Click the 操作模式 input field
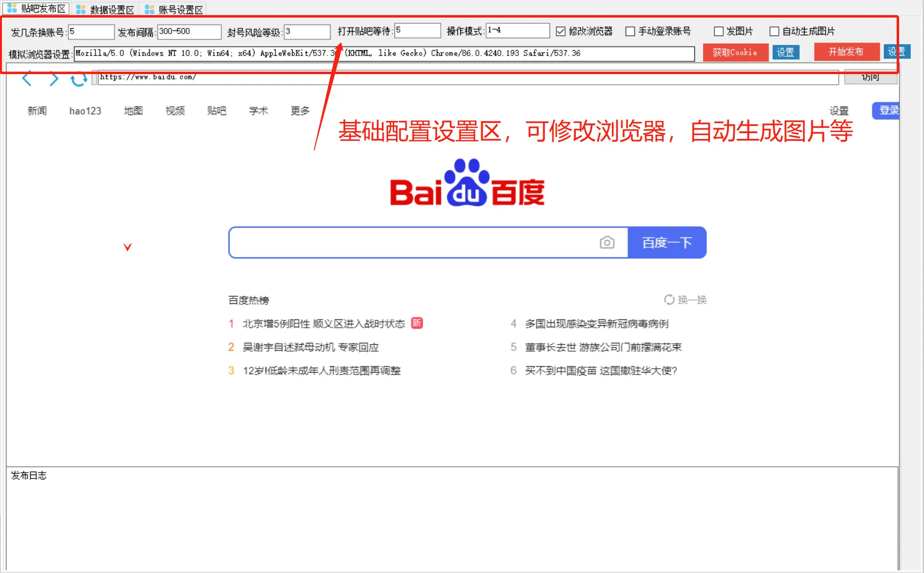Viewport: 924px width, 573px height. coord(518,31)
